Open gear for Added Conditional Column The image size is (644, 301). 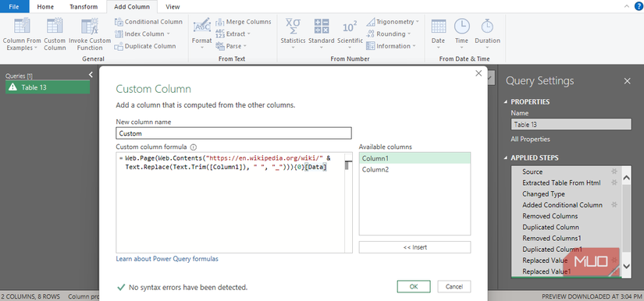pyautogui.click(x=614, y=204)
